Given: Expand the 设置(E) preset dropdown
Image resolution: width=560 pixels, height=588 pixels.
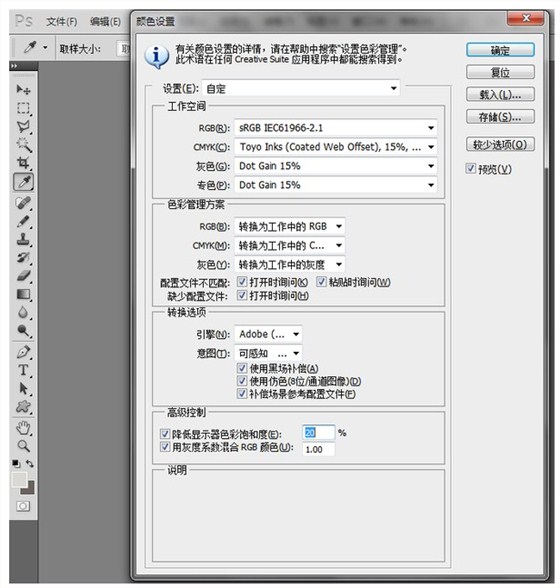Looking at the screenshot, I should pyautogui.click(x=300, y=88).
